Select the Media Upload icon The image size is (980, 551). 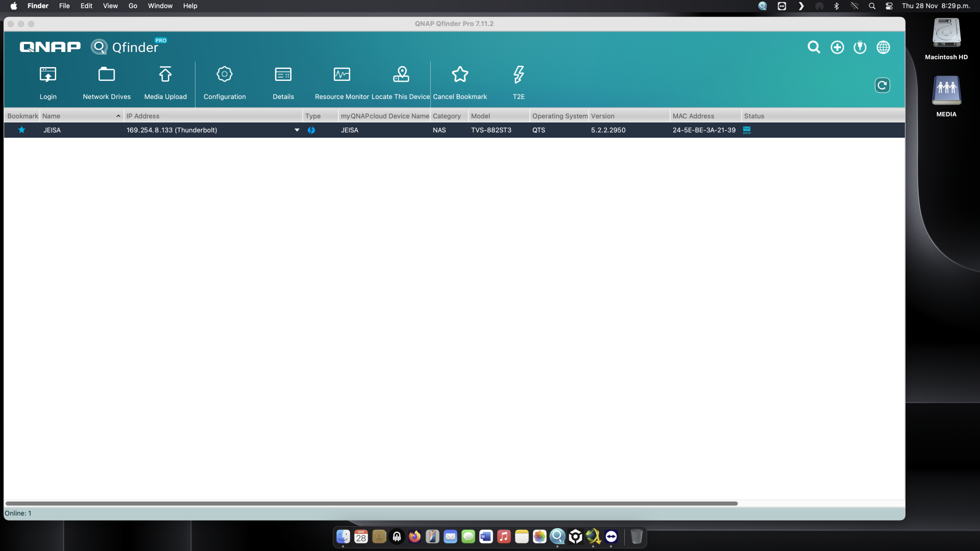(165, 75)
